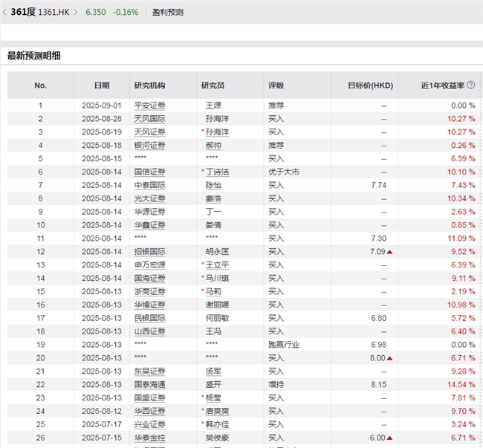Select stock price 6.350 in header

pos(96,13)
